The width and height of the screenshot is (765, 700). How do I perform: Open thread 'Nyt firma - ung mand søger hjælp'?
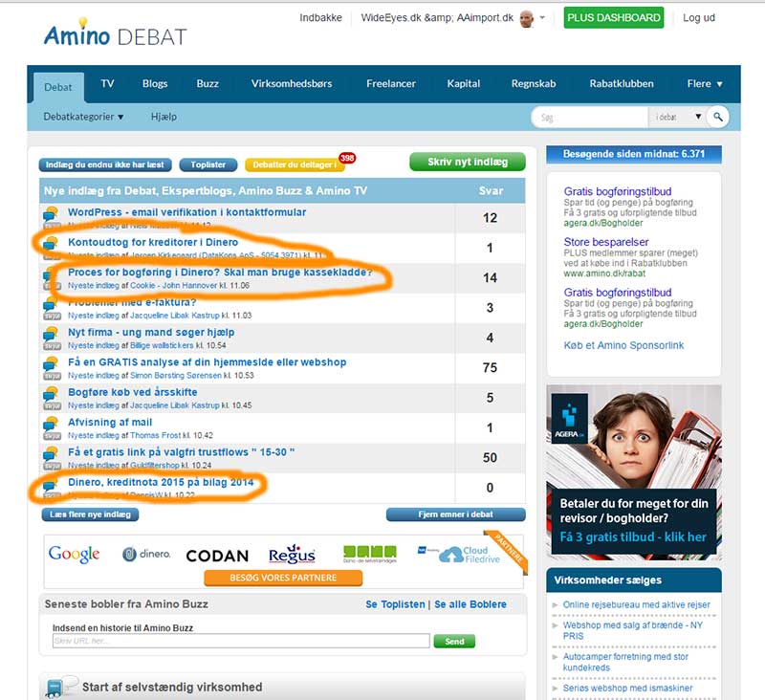coord(151,333)
